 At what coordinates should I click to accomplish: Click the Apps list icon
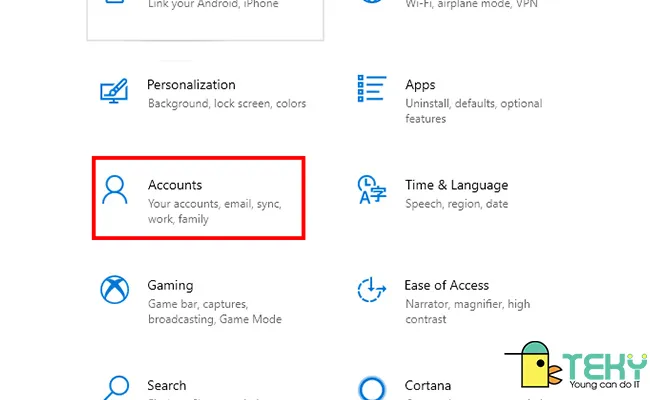372,90
